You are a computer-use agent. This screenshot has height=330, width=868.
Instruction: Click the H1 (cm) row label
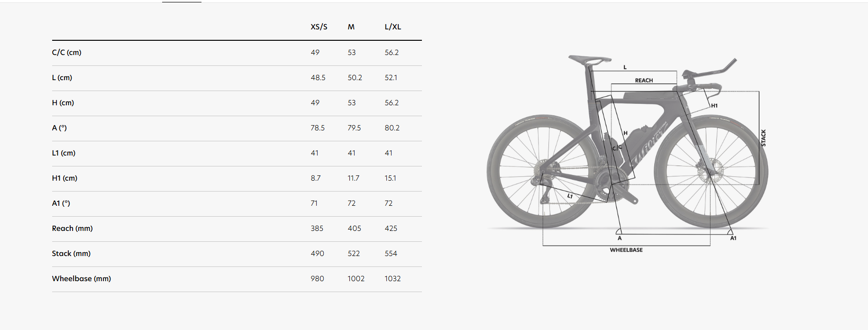pyautogui.click(x=64, y=178)
